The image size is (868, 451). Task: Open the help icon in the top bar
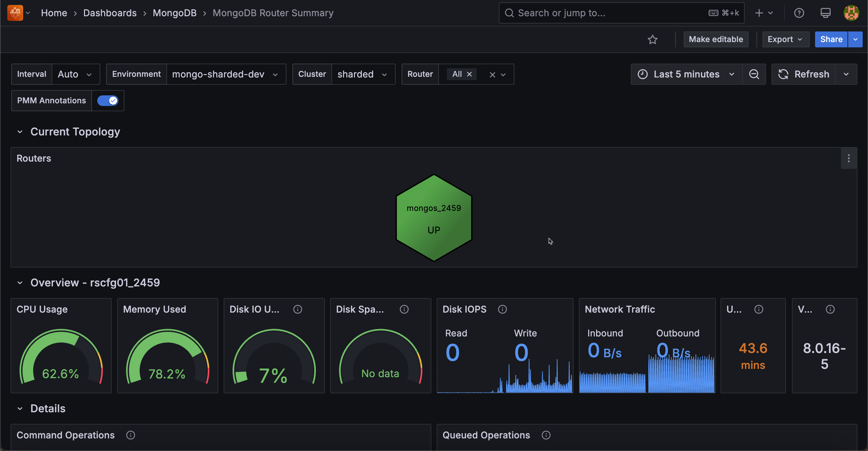pos(799,13)
